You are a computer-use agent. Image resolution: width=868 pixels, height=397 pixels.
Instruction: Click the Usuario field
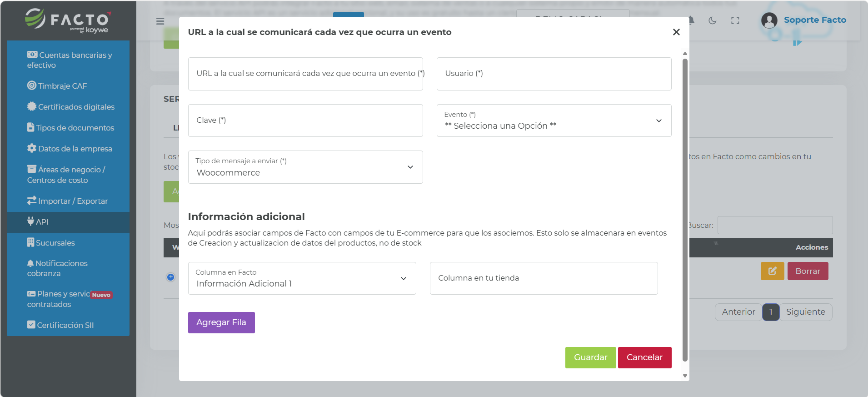[x=554, y=74]
